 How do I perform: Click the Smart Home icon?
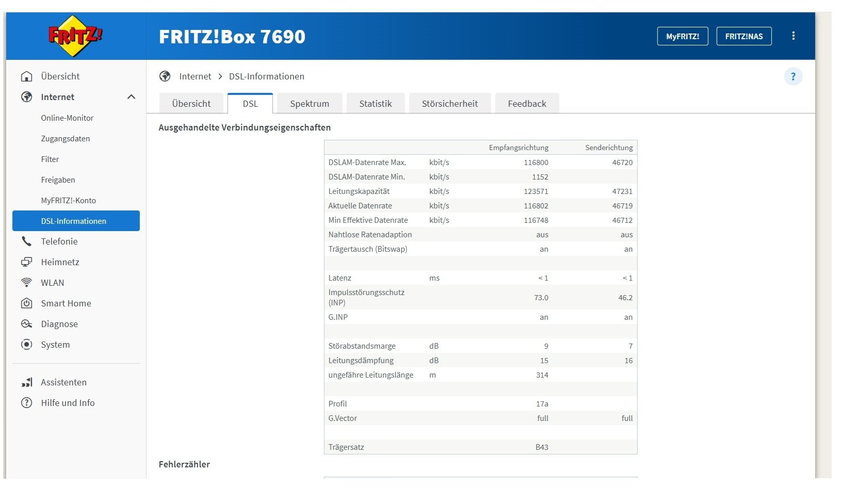(x=26, y=303)
